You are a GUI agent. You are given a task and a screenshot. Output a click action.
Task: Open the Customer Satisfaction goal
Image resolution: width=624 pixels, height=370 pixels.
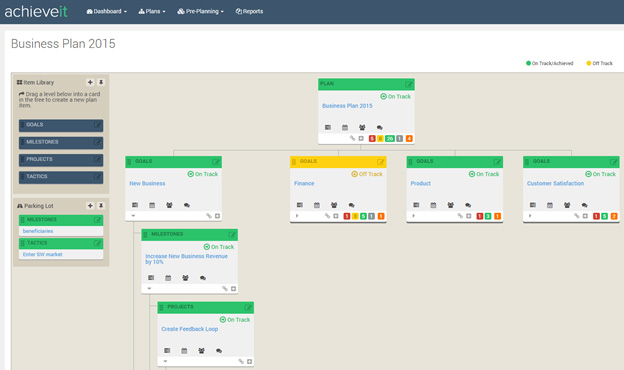point(556,183)
